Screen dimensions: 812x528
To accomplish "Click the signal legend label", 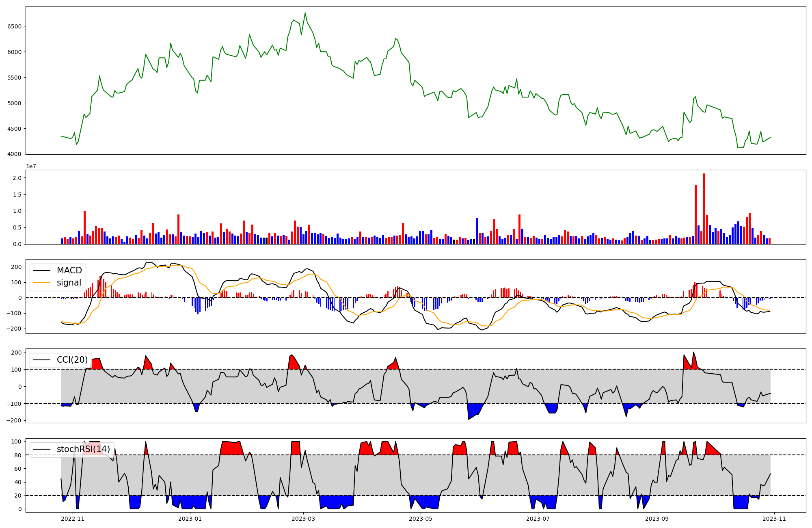I will pyautogui.click(x=69, y=283).
